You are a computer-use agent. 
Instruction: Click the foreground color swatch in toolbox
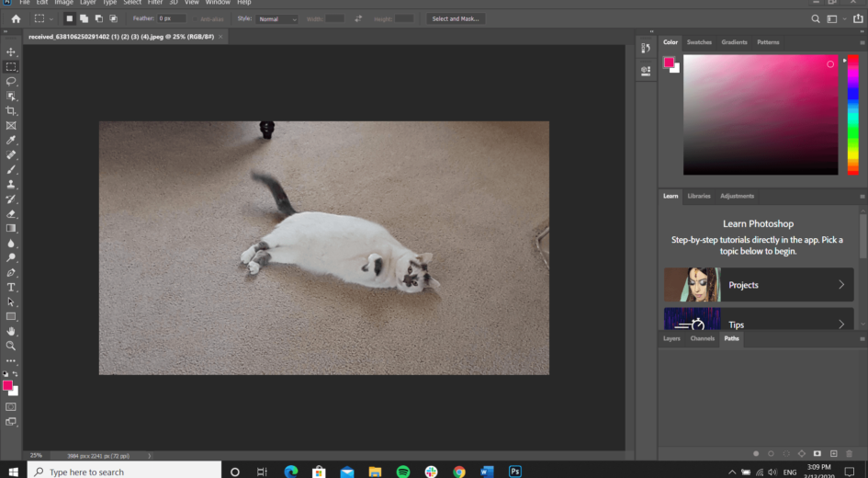(7, 385)
